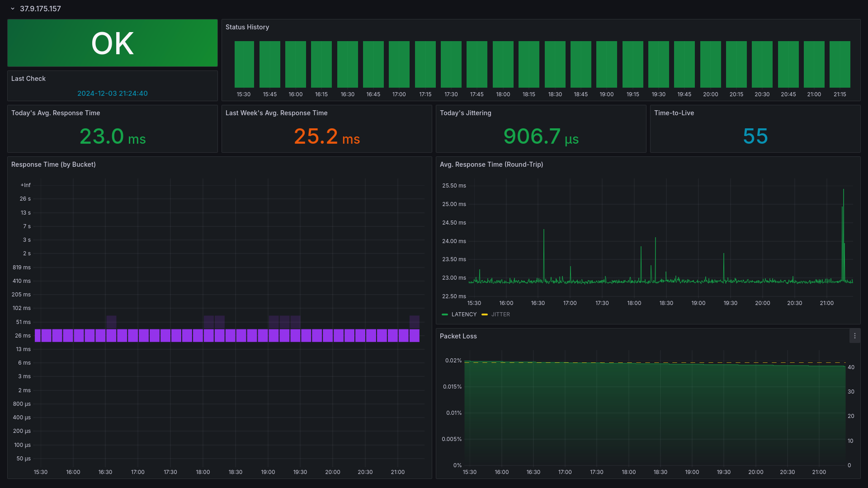
Task: Click the row title 37.9.175.157
Action: pyautogui.click(x=40, y=9)
